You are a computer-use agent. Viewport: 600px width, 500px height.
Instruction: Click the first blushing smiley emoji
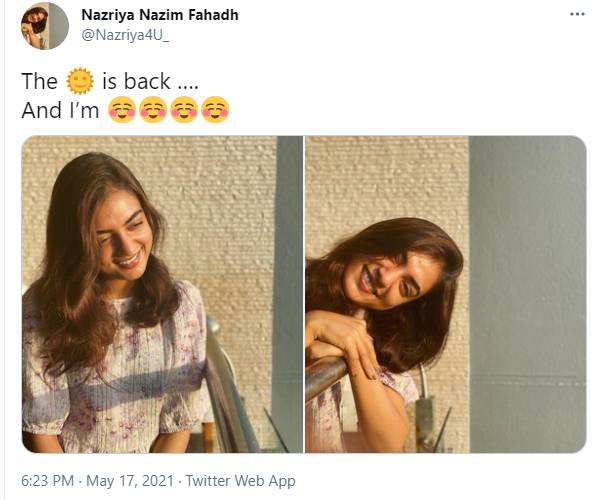pyautogui.click(x=122, y=110)
